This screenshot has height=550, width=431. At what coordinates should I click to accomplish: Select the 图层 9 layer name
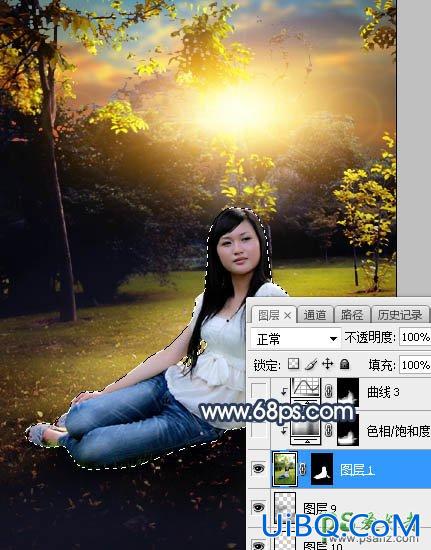[x=319, y=508]
